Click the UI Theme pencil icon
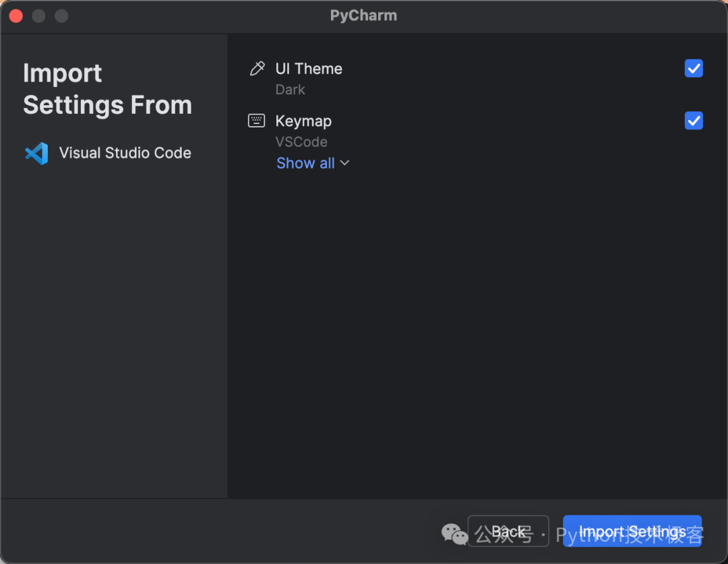This screenshot has height=564, width=728. coord(257,69)
